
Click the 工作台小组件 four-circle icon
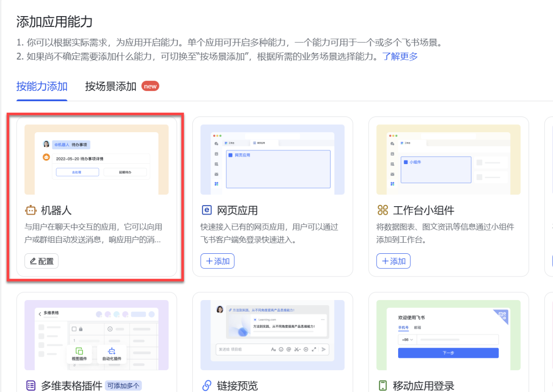pos(383,210)
